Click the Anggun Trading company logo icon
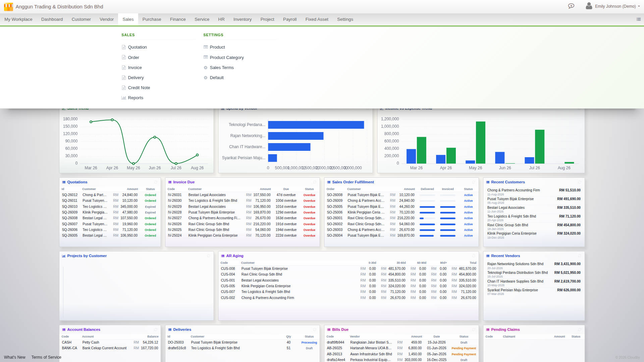The image size is (644, 362). coord(8,7)
